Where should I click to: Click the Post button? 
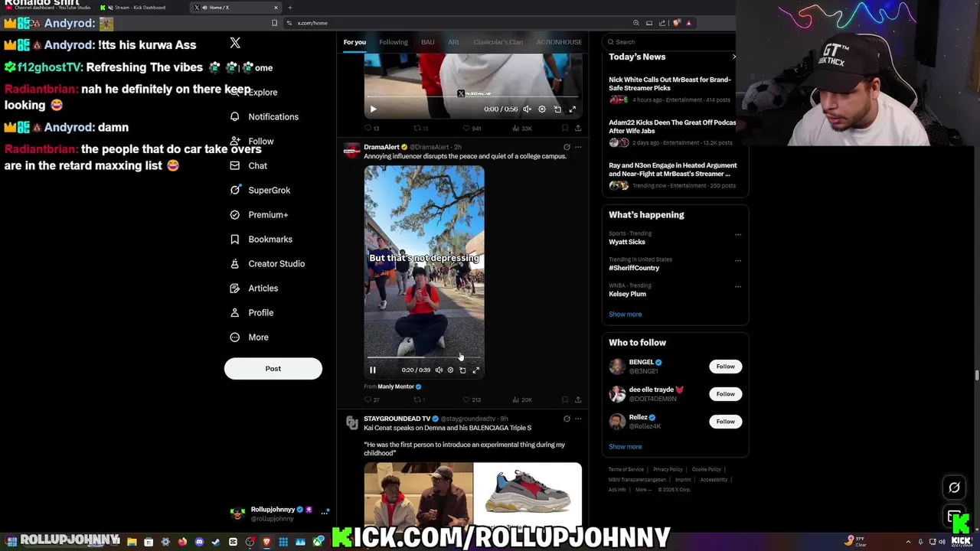click(273, 369)
